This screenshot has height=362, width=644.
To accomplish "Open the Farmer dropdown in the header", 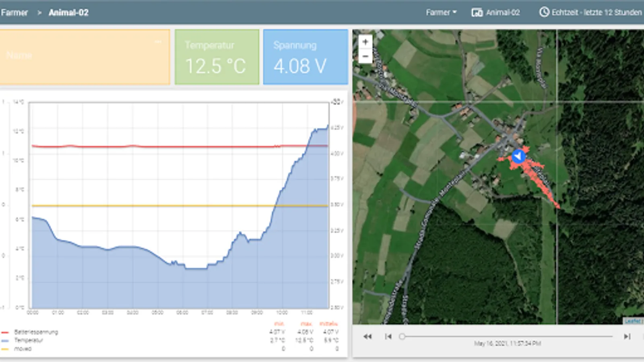I will pos(441,12).
